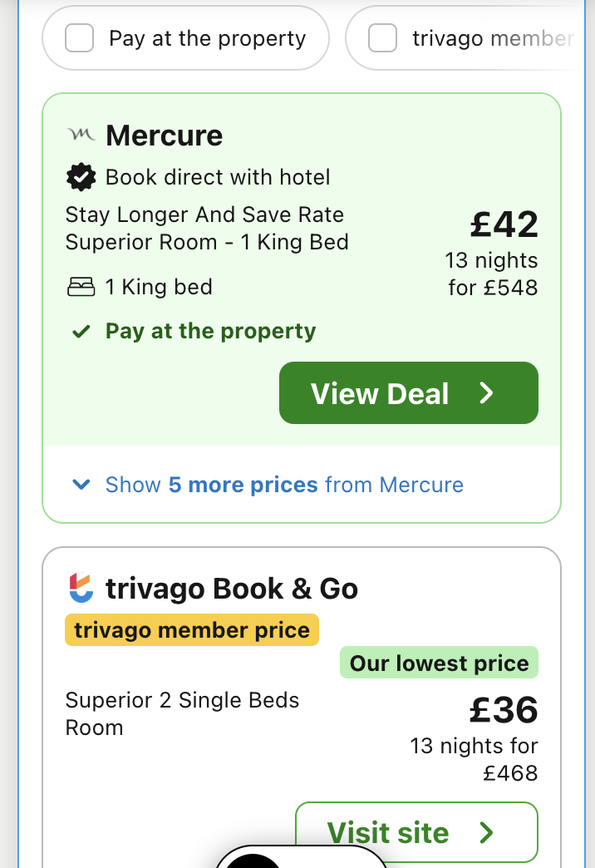Click the trivago Book & Go logo
595x868 pixels.
pos(81,589)
